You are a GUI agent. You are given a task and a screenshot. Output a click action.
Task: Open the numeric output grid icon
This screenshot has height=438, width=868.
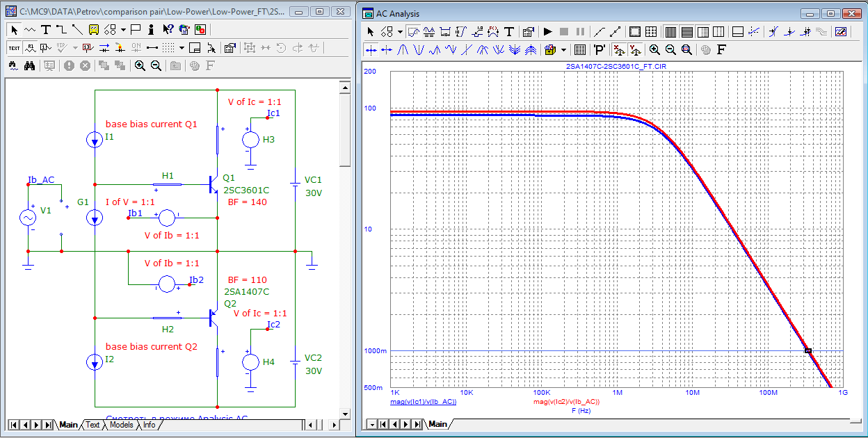tap(580, 50)
